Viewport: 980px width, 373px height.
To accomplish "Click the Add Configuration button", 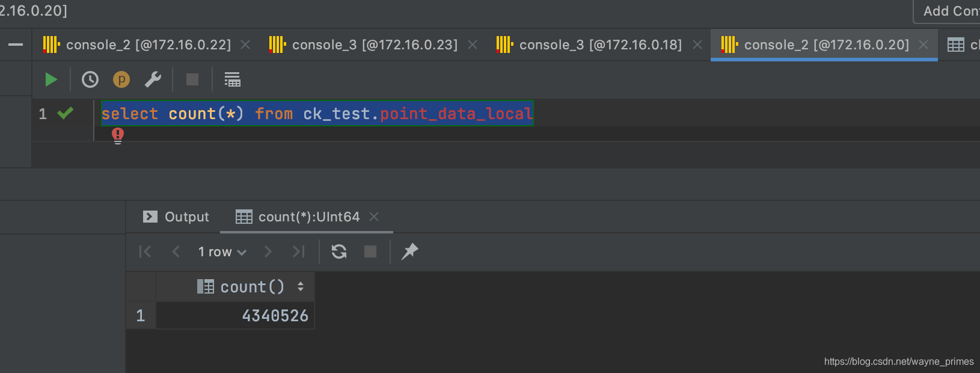I will pyautogui.click(x=948, y=11).
